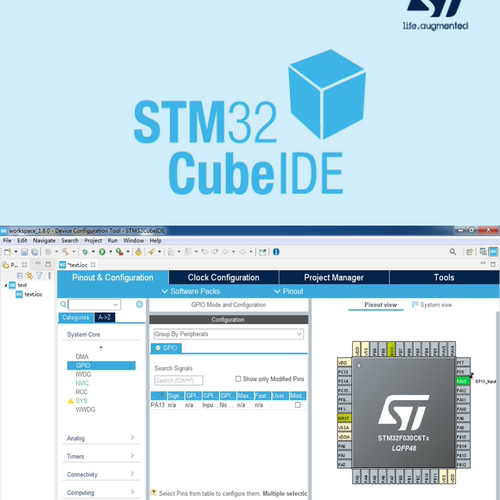Image resolution: width=500 pixels, height=500 pixels.
Task: Click the NRST pin on chip
Action: coord(344,418)
